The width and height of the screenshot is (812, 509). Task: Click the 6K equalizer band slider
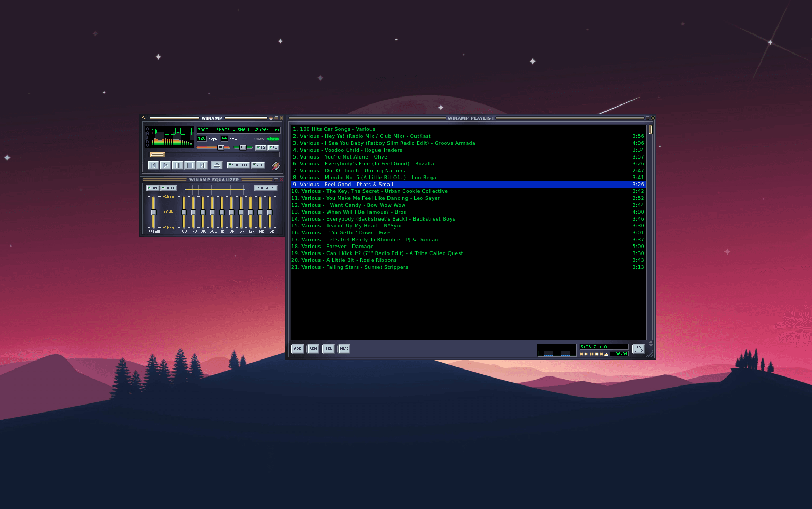click(x=241, y=212)
